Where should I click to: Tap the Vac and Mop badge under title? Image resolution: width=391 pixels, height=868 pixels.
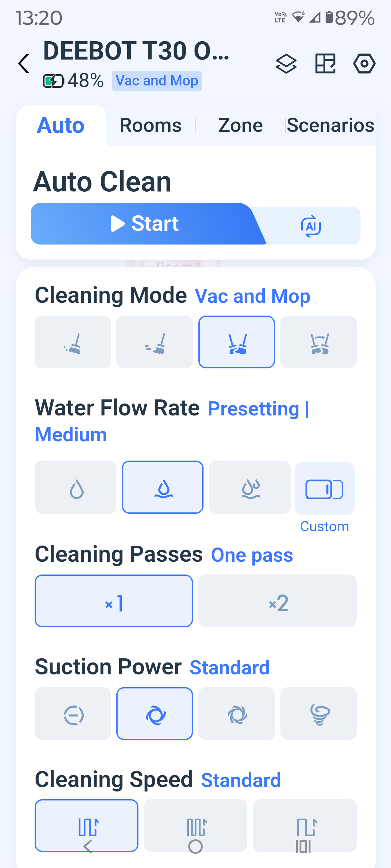(157, 81)
